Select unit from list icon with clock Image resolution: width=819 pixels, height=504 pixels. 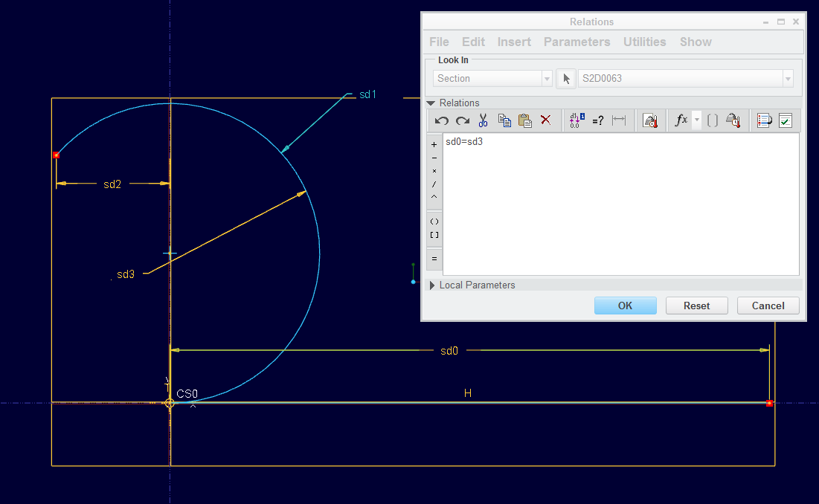point(733,120)
